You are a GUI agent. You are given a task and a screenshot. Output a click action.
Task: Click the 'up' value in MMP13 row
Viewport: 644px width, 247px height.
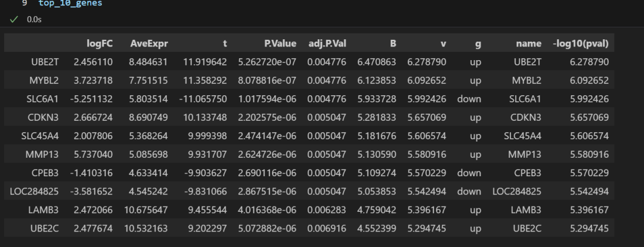(x=476, y=154)
